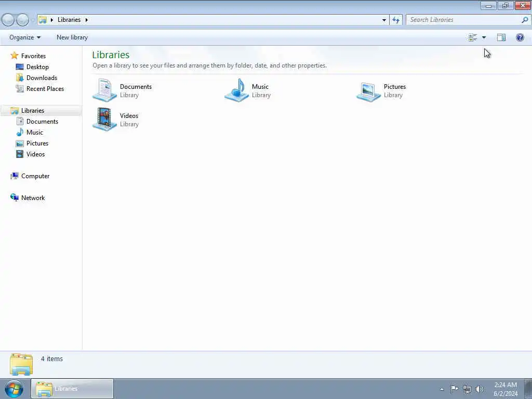
Task: Expand the arrow before Libraries in address bar
Action: pos(52,20)
